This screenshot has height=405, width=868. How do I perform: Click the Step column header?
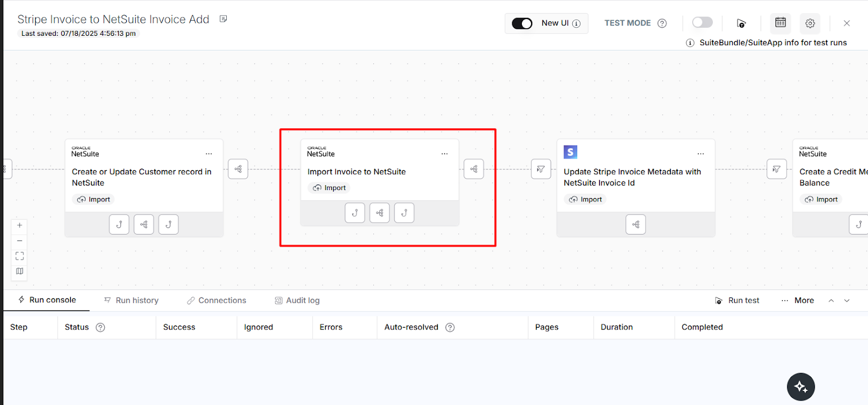(19, 327)
